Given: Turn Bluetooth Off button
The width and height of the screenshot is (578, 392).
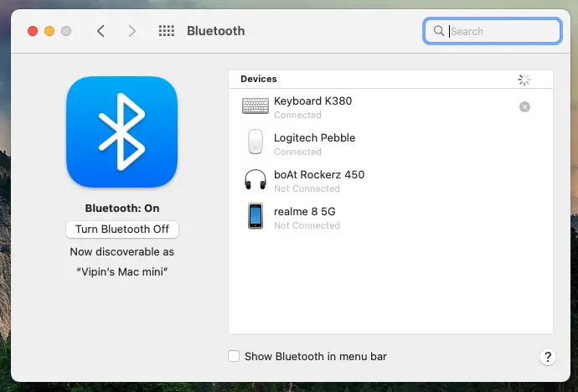Looking at the screenshot, I should pos(122,230).
